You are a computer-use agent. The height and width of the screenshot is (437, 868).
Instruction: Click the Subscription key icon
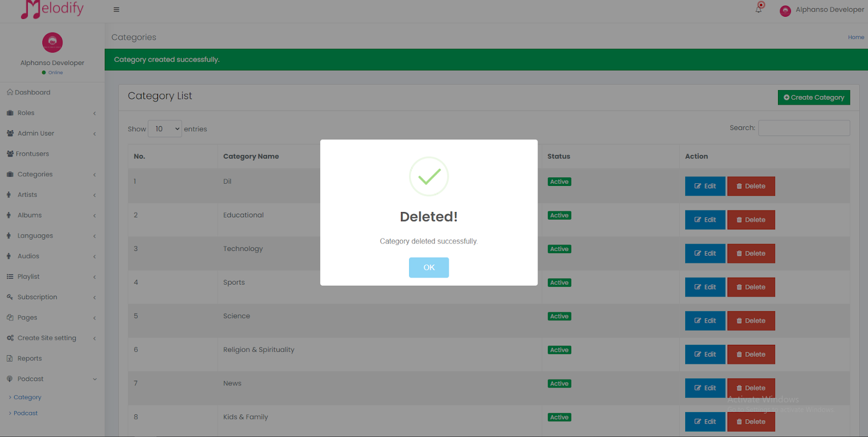point(10,297)
